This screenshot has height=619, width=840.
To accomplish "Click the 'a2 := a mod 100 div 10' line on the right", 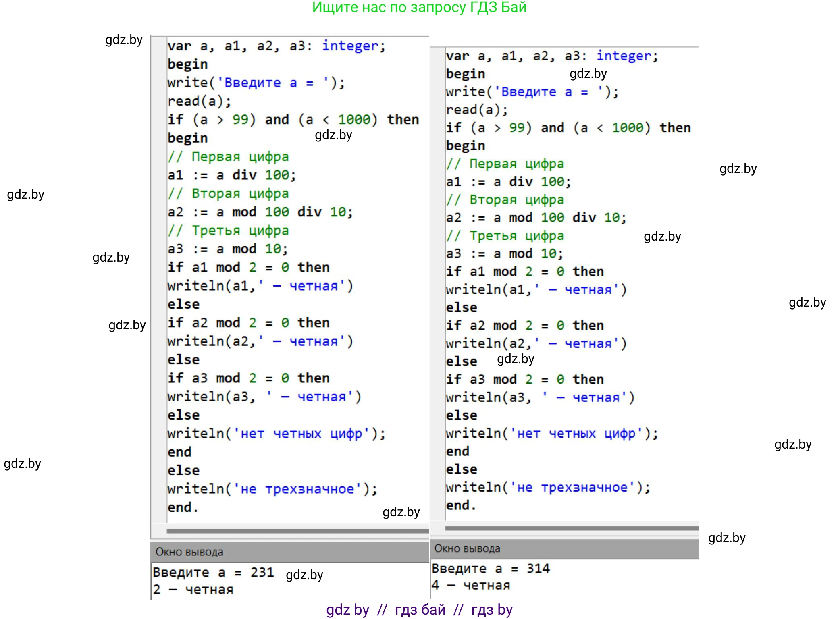I will tap(536, 218).
